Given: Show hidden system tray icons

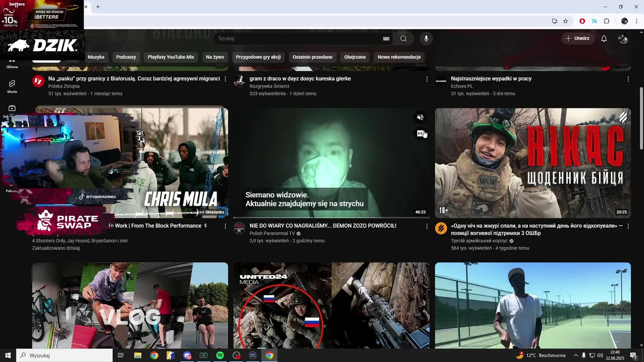Looking at the screenshot, I should click(x=576, y=355).
